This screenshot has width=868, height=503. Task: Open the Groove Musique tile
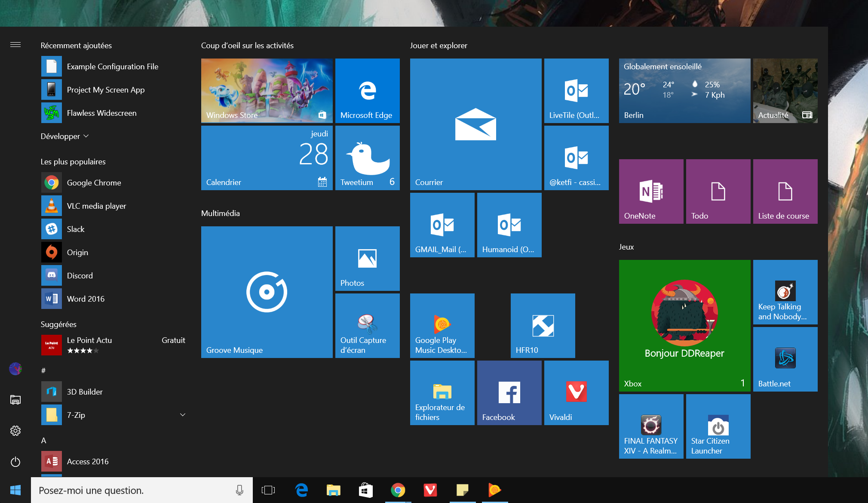[267, 292]
